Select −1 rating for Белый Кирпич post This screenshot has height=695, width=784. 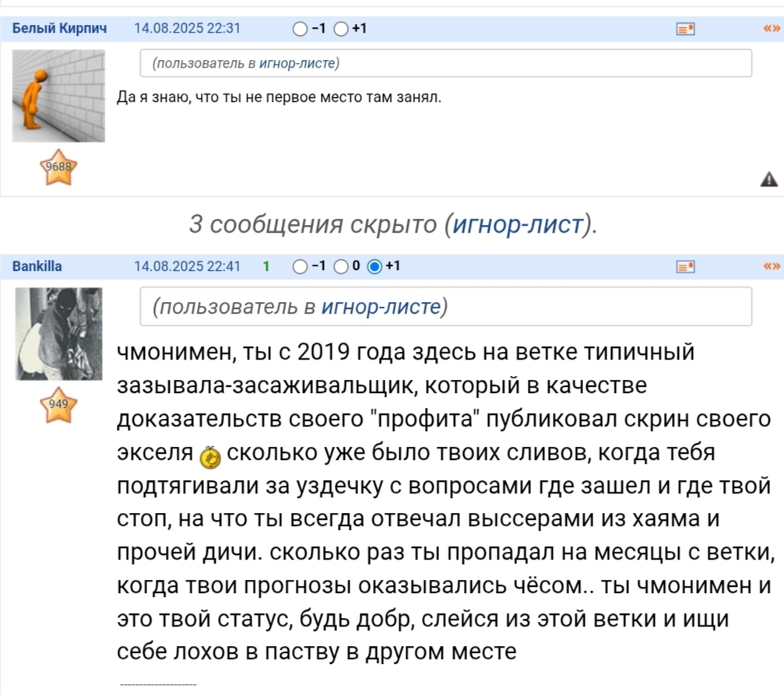(x=300, y=29)
